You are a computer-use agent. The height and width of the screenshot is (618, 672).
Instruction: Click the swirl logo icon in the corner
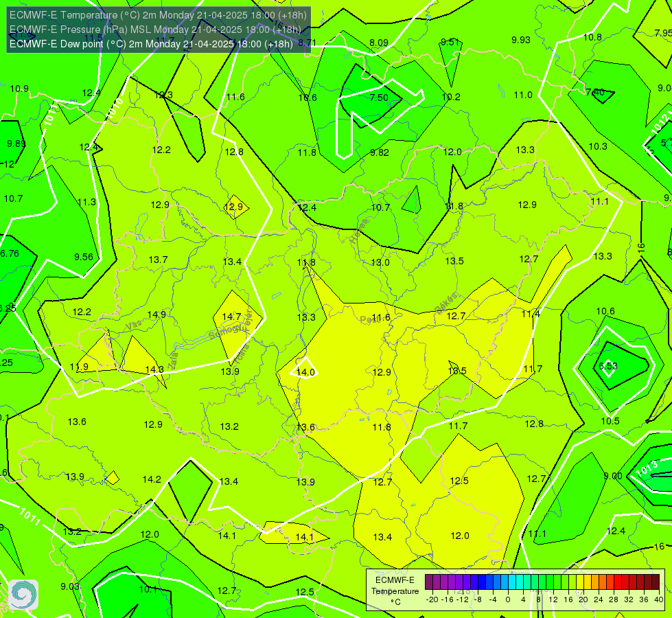pos(23,595)
